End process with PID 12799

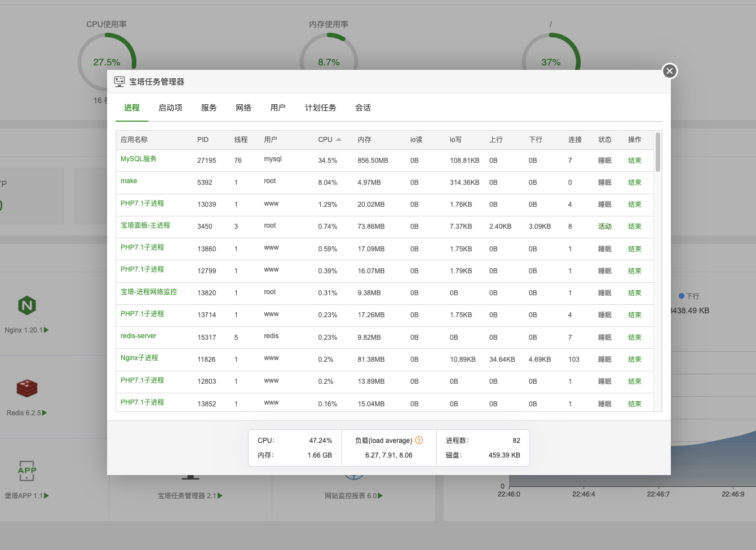coord(635,271)
